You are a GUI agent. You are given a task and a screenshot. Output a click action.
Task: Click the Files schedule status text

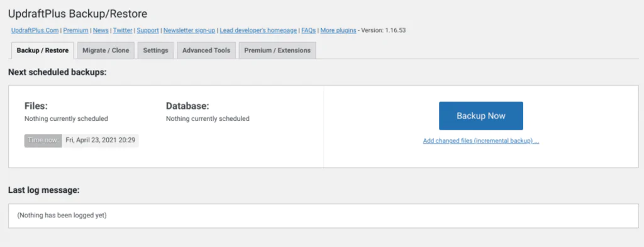point(66,119)
